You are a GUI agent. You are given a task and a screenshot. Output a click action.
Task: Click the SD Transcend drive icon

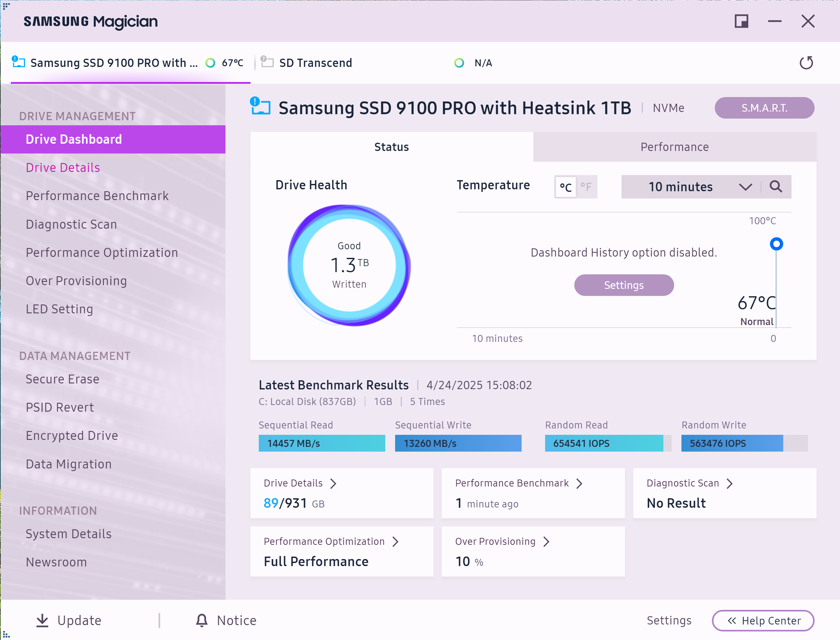tap(267, 62)
